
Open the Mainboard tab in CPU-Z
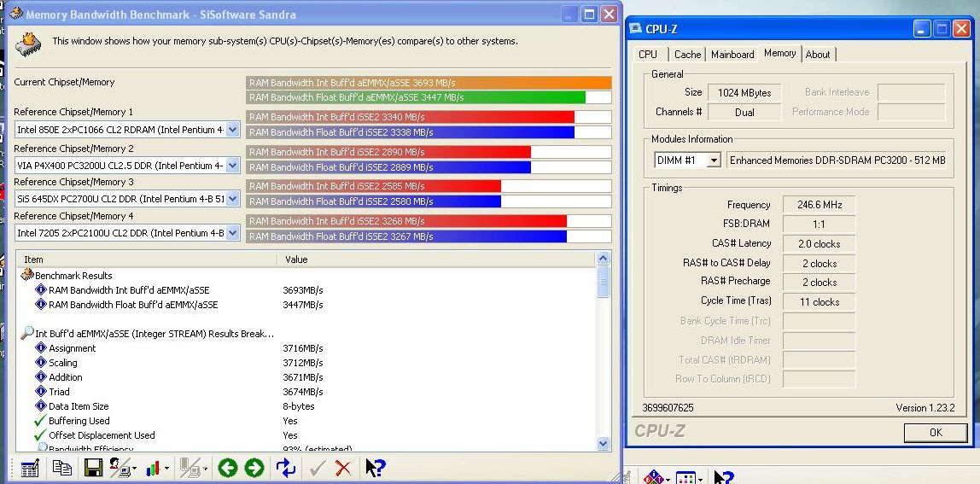(732, 55)
